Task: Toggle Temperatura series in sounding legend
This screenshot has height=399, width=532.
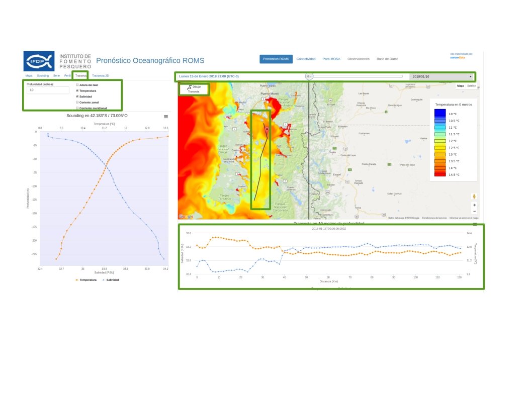Action: [86, 279]
